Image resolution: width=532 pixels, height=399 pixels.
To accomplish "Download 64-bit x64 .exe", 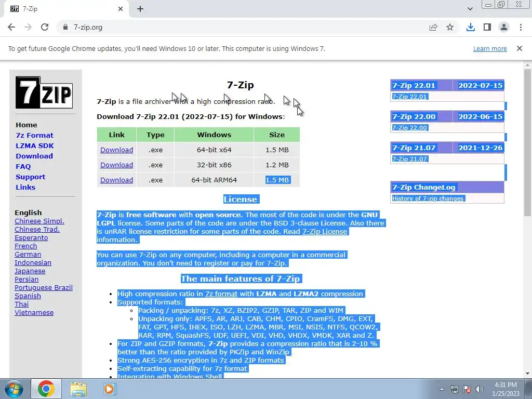I will coord(116,150).
